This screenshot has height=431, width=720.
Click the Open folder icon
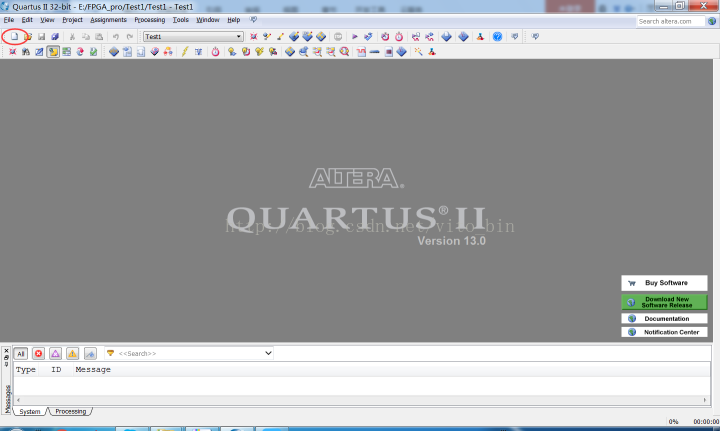pos(28,36)
